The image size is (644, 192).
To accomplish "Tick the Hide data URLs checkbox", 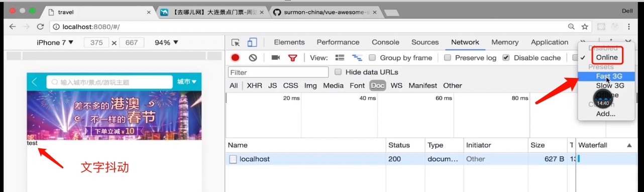I will tap(338, 72).
